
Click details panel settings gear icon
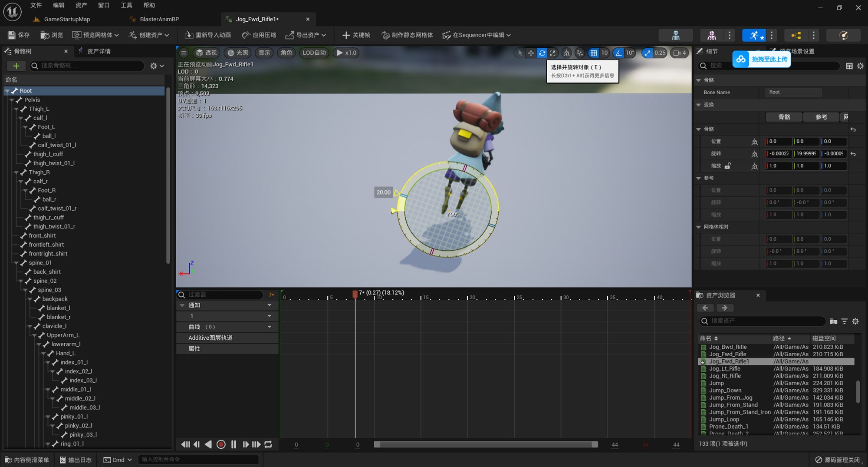point(860,66)
